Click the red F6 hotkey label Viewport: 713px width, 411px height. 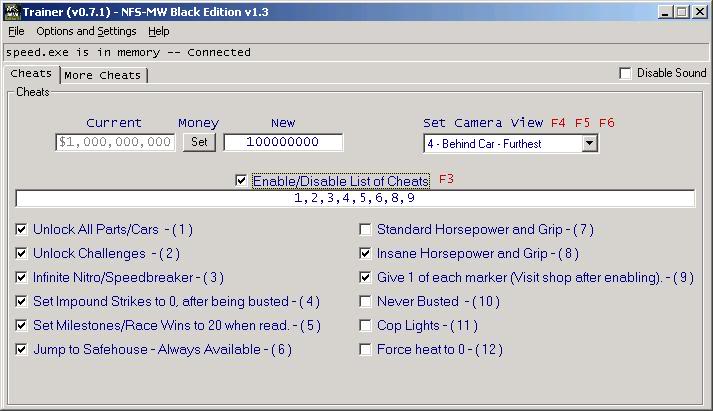(x=607, y=123)
